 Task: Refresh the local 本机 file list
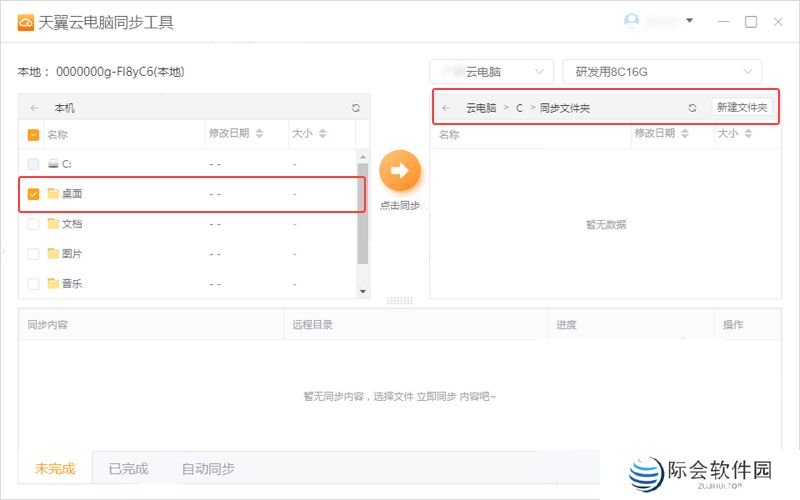click(x=356, y=108)
